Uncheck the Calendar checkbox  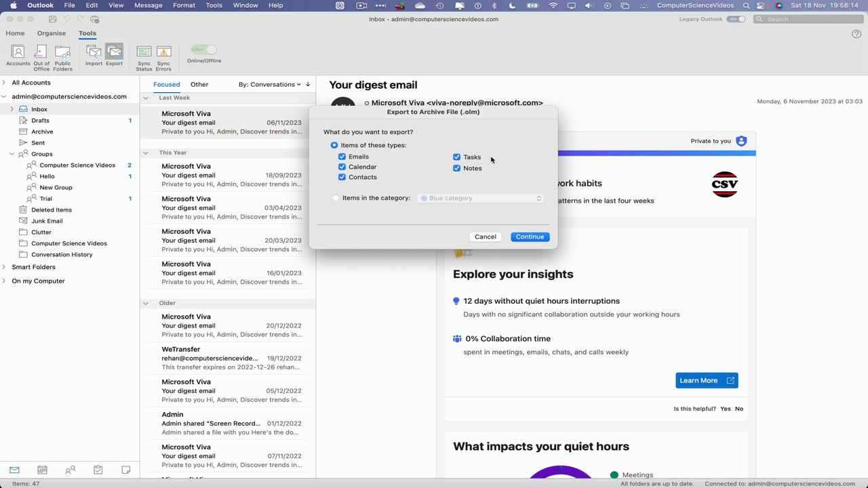342,167
